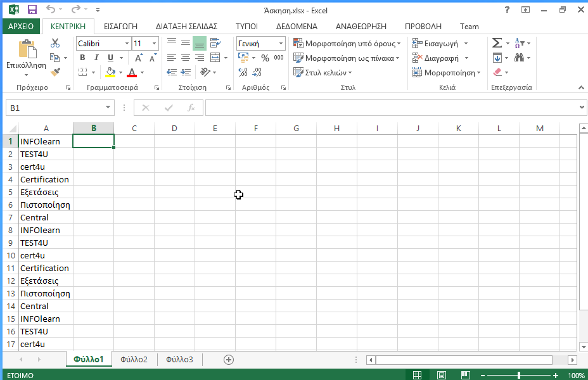Collapse the ribbon with the arrow
Viewport: 588px width, 380px height.
(581, 87)
